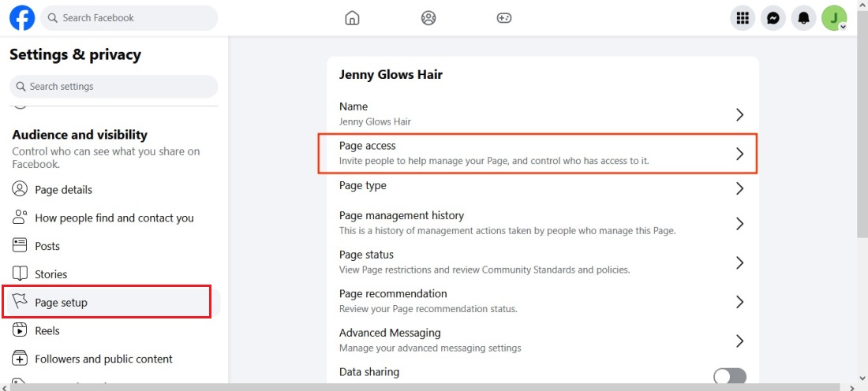Expand Page status chevron arrow
Image resolution: width=868 pixels, height=391 pixels.
click(x=739, y=263)
